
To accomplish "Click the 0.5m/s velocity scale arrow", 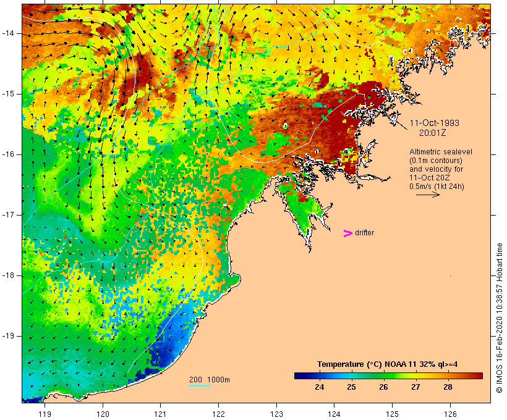I will [x=428, y=195].
